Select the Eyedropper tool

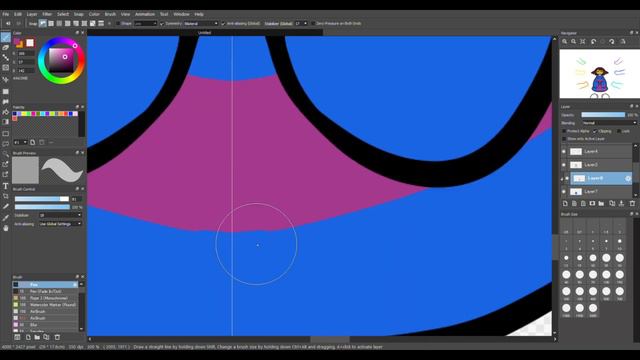[5, 218]
